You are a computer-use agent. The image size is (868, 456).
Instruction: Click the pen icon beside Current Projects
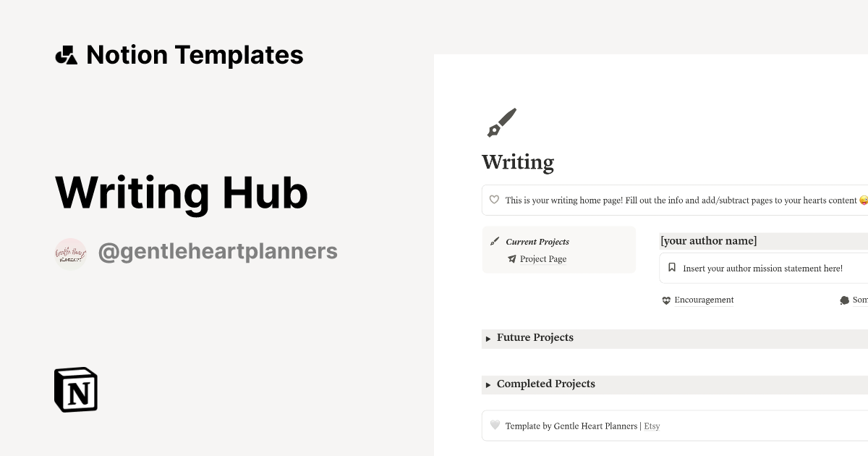pos(495,241)
